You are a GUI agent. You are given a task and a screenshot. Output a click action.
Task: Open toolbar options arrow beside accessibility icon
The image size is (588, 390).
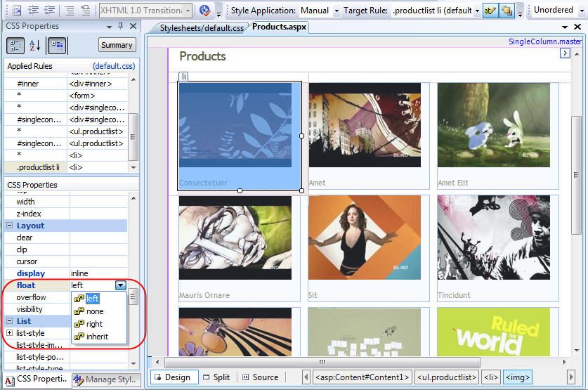(x=218, y=14)
